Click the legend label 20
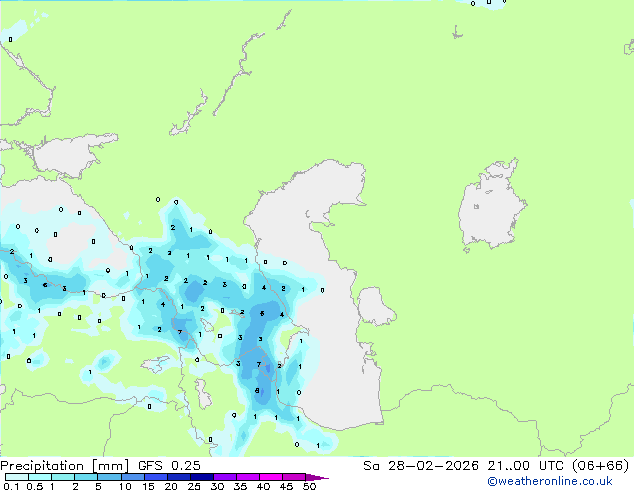The width and height of the screenshot is (634, 490). pyautogui.click(x=171, y=486)
